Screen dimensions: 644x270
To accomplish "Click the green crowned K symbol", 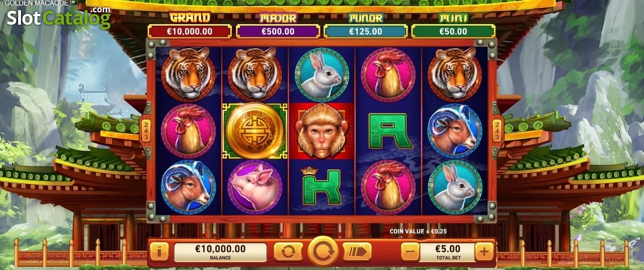I will point(321,186).
